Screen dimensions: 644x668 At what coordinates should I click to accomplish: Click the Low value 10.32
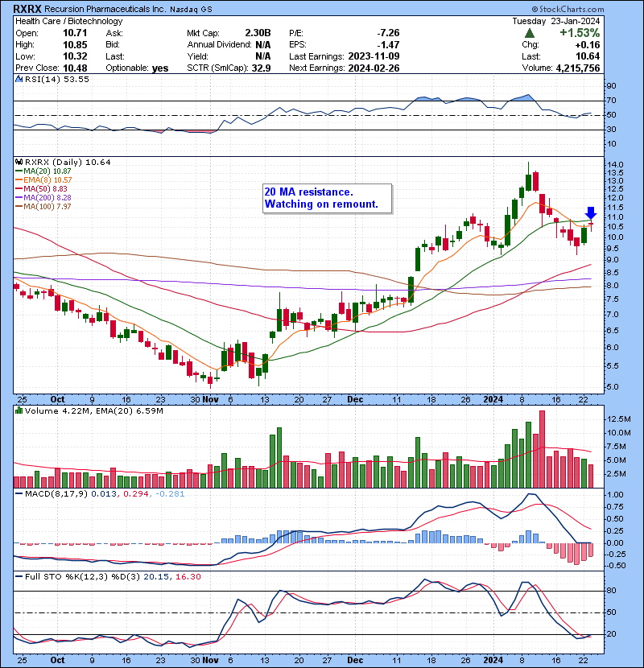[x=75, y=56]
